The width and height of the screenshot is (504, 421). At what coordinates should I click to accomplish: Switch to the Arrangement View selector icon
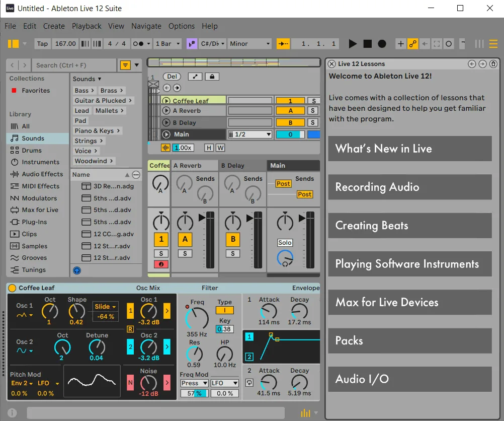tap(493, 44)
